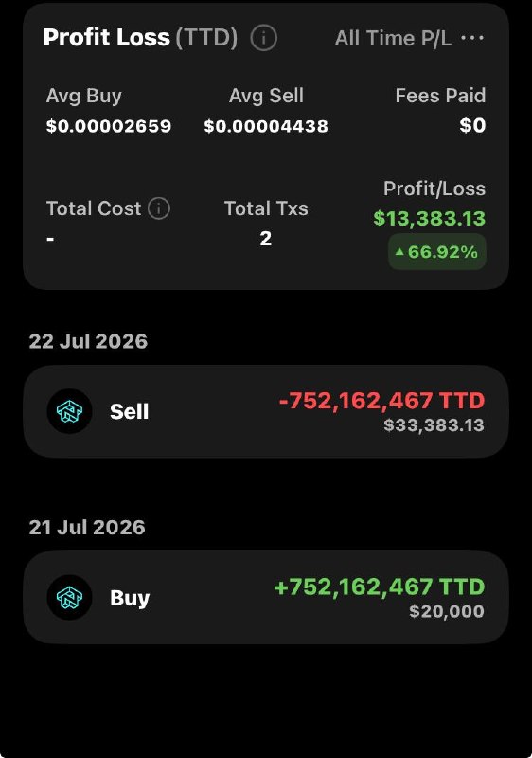This screenshot has width=532, height=758.
Task: Tap the 66.92% profit percentage badge
Action: 437,251
